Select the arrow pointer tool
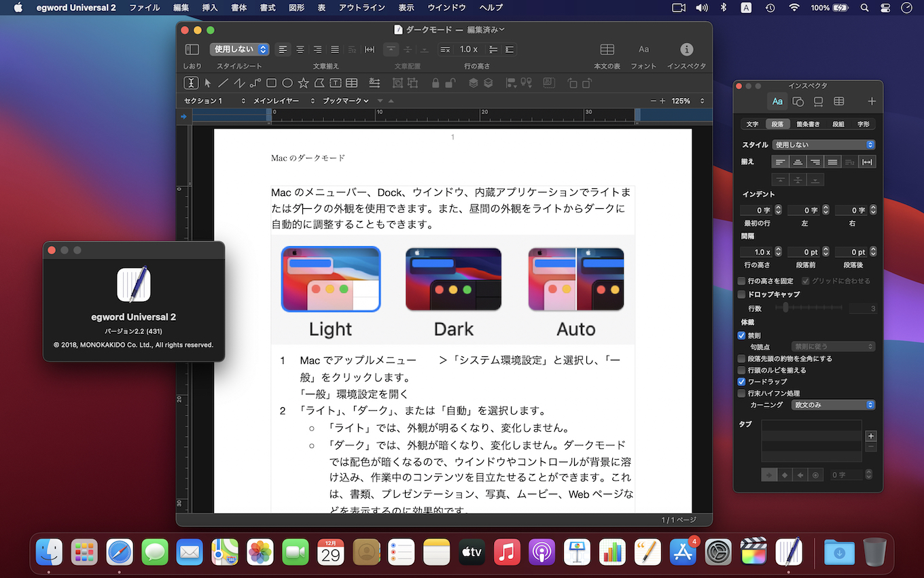 click(x=208, y=83)
